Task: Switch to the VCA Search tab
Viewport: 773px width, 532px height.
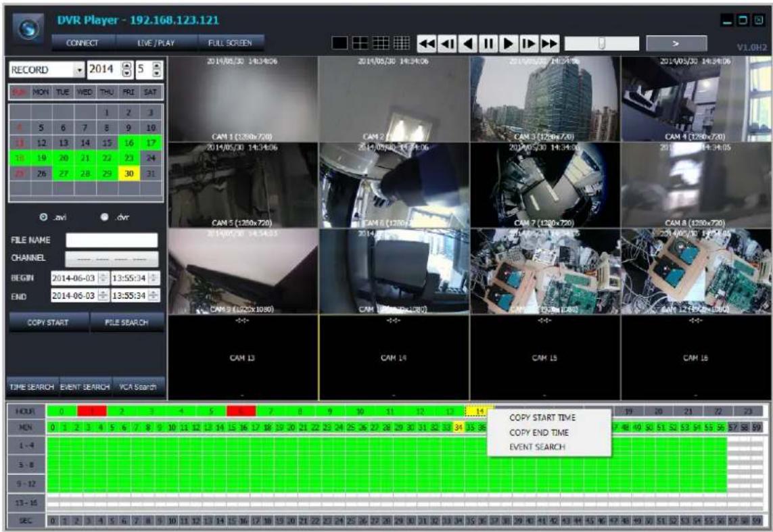Action: [138, 387]
